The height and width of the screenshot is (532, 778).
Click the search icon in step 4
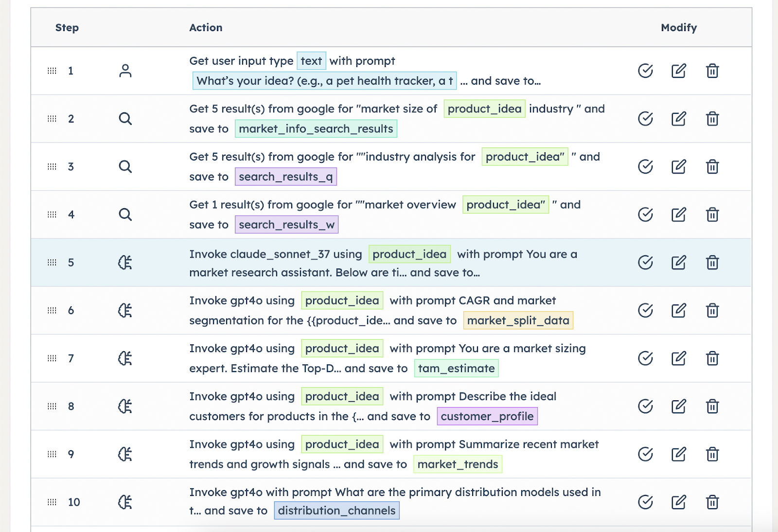[x=125, y=214]
